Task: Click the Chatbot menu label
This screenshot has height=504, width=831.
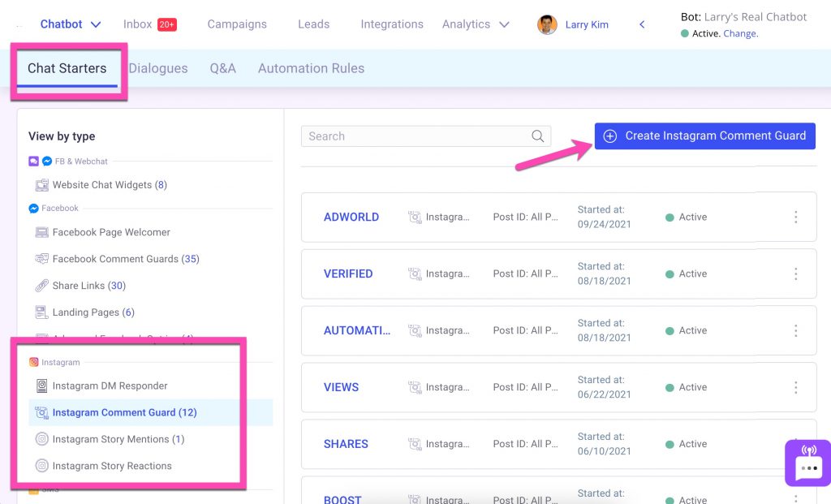Action: [62, 24]
